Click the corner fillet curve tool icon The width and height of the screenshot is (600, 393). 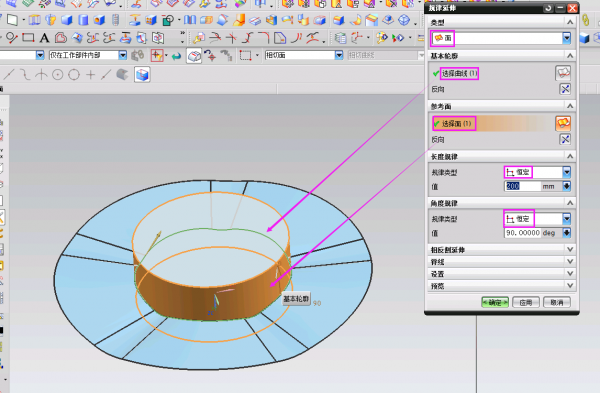[264, 38]
